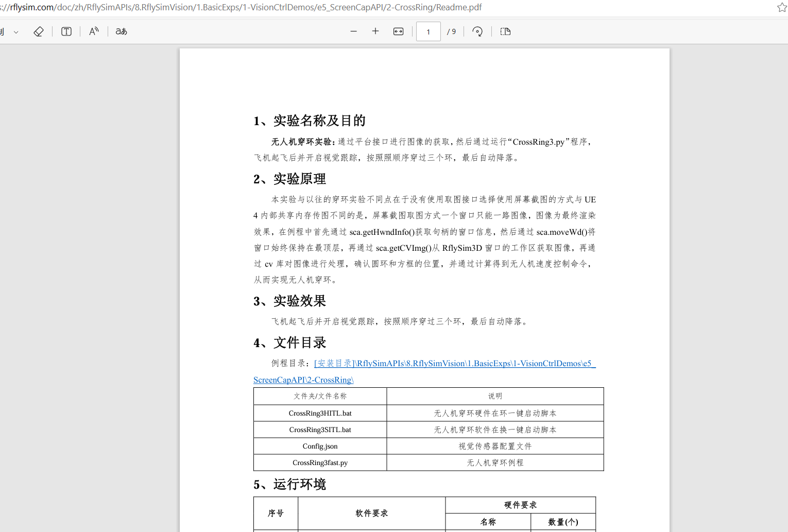Click the page number input field
Screen dimensions: 788x532
pos(429,31)
